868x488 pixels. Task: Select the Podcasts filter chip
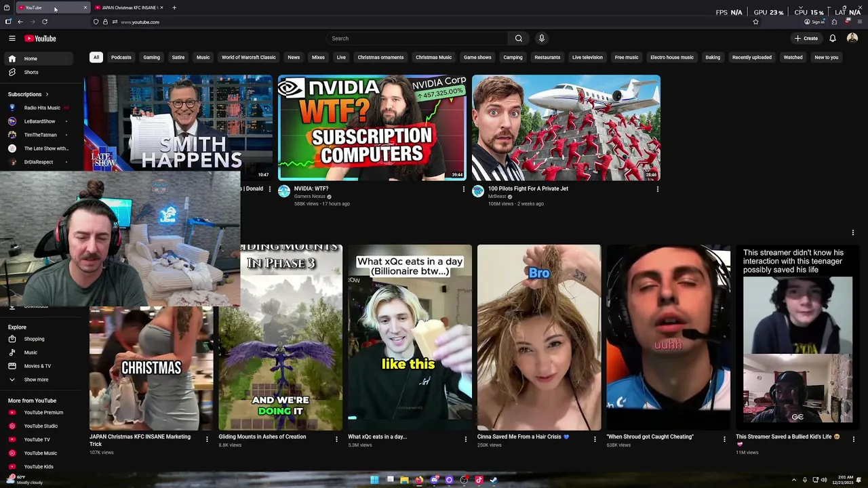tap(121, 58)
